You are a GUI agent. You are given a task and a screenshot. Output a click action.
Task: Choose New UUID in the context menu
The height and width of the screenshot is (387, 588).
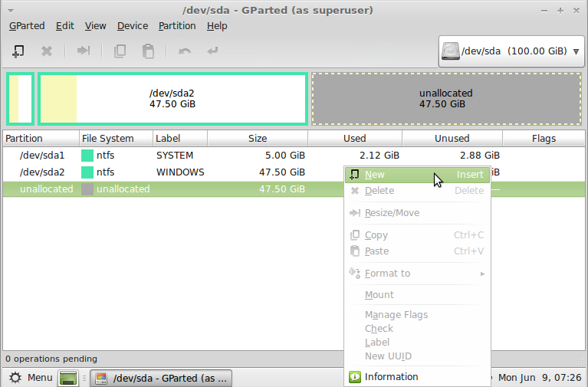coord(417,356)
